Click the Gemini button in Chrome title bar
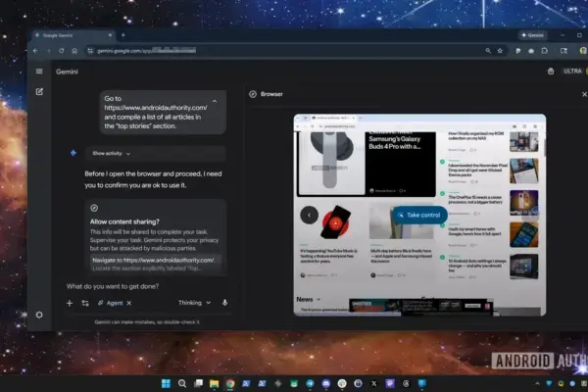 click(x=533, y=35)
